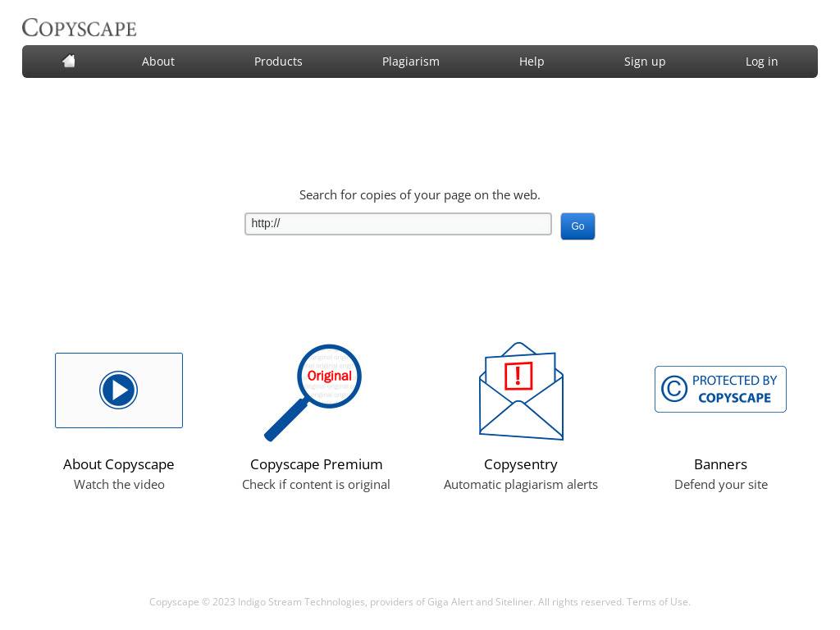Open the Terms of Use page
Viewport: 840px width, 630px height.
pos(657,601)
